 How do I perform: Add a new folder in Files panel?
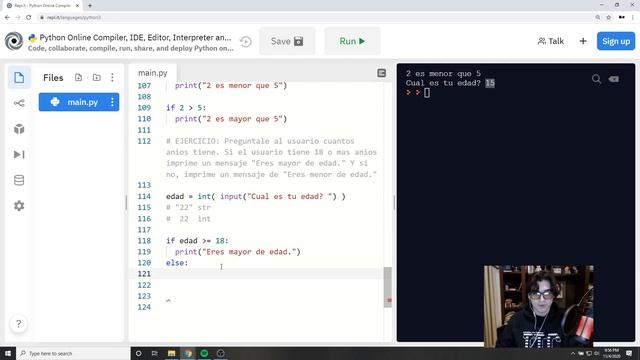(97, 78)
